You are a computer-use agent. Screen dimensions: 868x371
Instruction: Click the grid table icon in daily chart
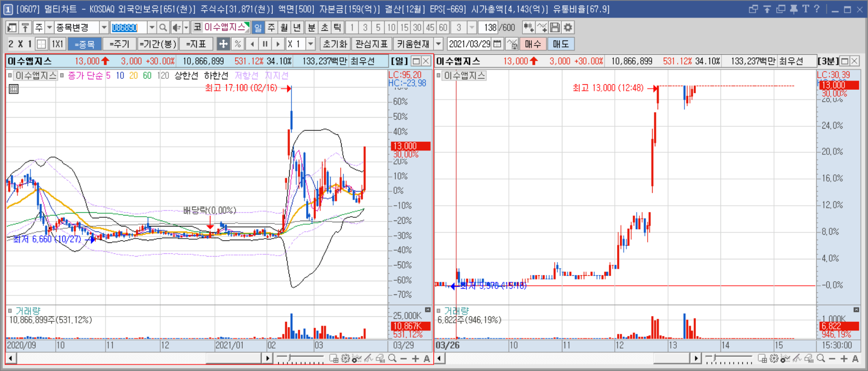(14, 89)
